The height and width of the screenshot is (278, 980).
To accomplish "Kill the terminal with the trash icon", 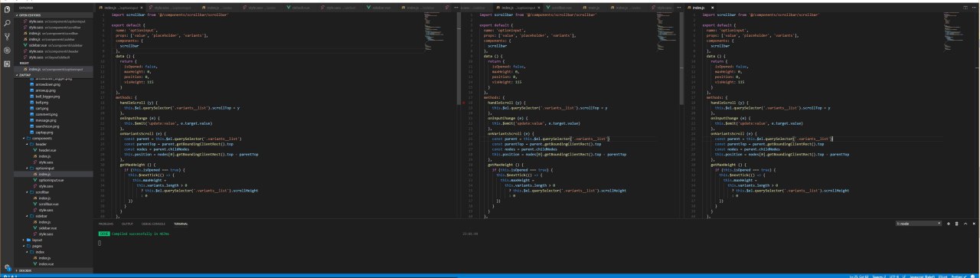I will tap(956, 224).
